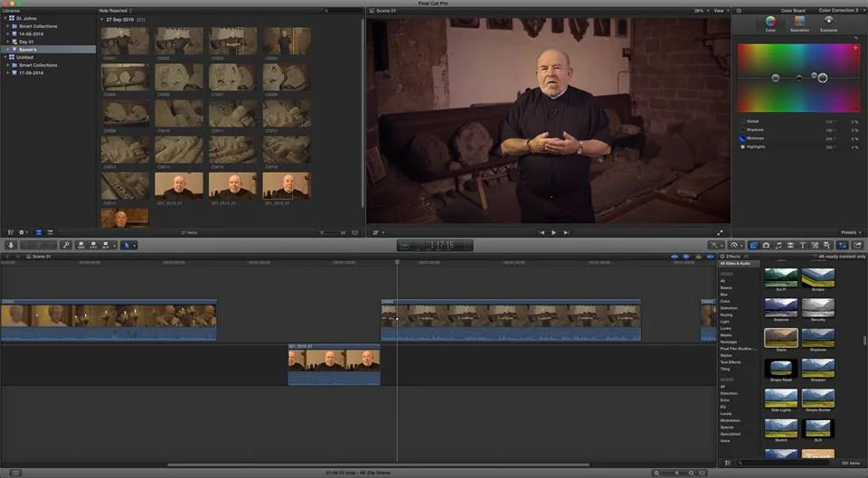Toggle 4K-ready content only checkbox
Screen dimensions: 868x478
(x=815, y=257)
